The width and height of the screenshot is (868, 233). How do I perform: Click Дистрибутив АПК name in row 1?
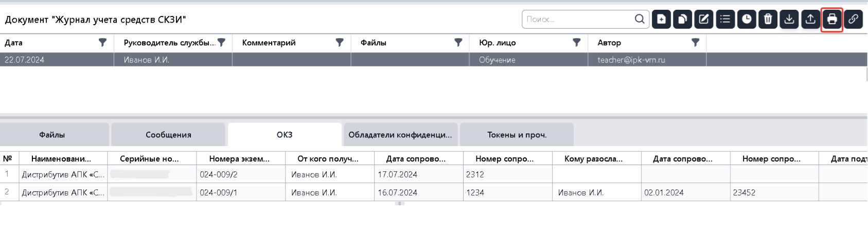63,174
